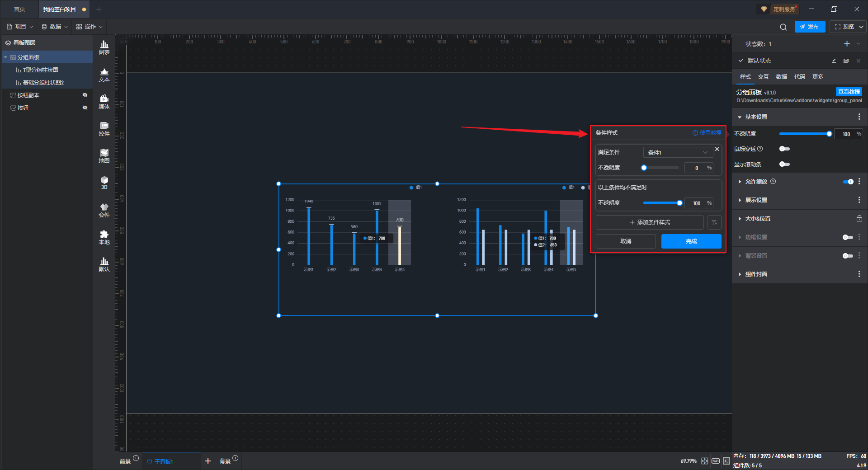This screenshot has width=868, height=470.
Task: Select the T型分组柱状图 layer item
Action: coord(41,70)
